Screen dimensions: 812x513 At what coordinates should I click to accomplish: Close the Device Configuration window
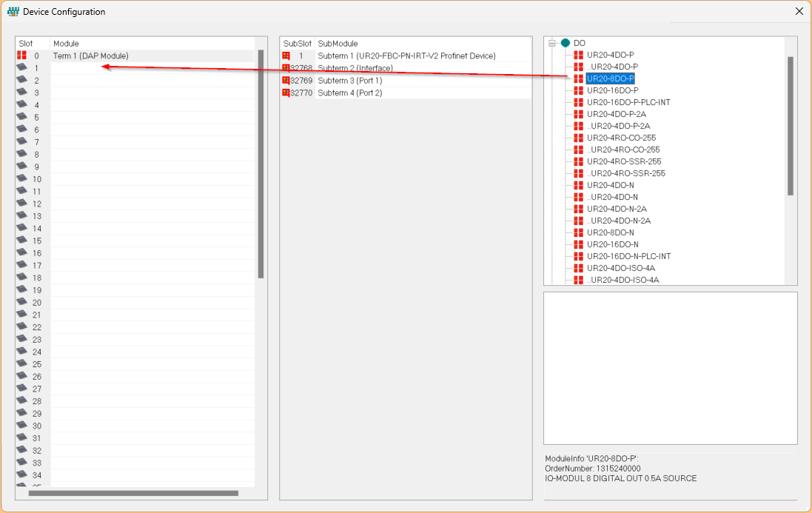(x=799, y=11)
